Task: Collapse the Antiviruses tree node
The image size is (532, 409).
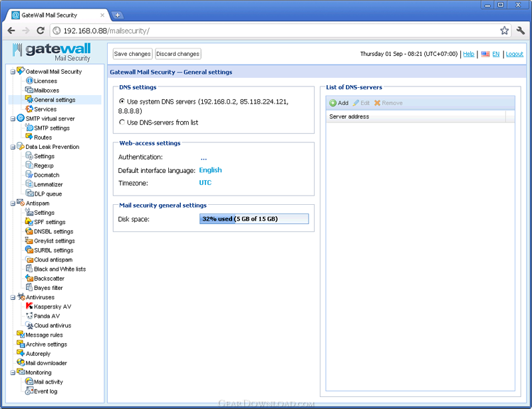Action: pos(13,297)
